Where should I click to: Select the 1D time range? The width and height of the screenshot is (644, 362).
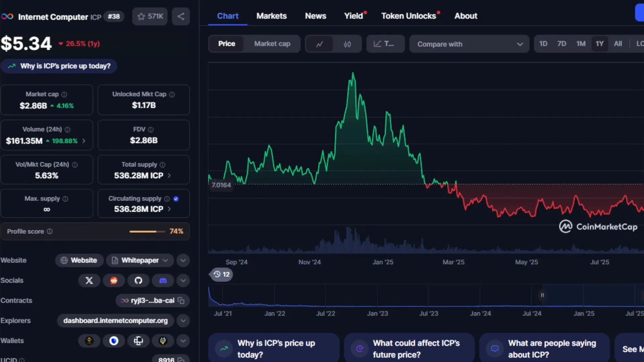tap(543, 44)
